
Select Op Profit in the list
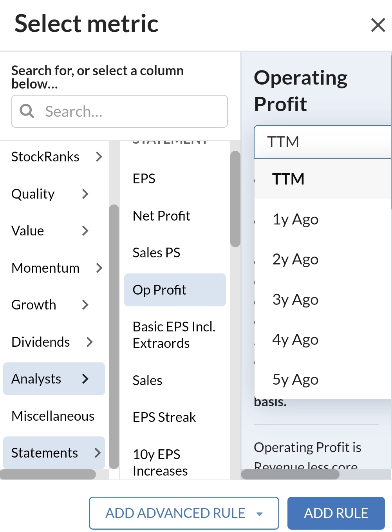coord(175,290)
